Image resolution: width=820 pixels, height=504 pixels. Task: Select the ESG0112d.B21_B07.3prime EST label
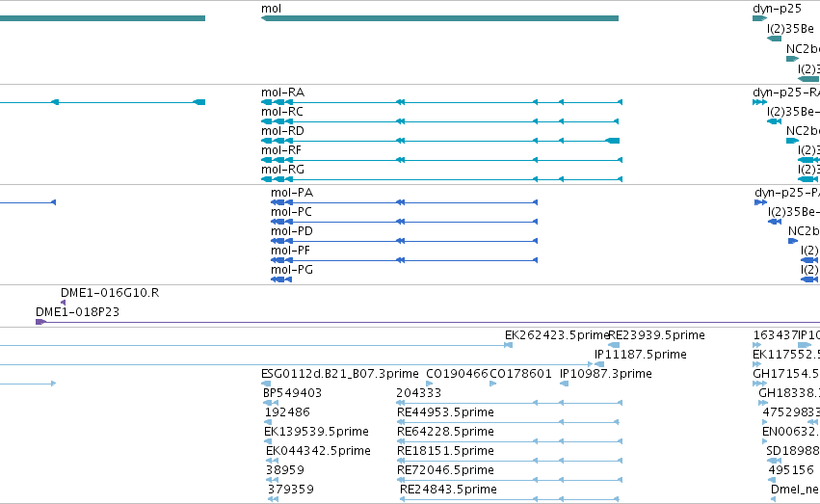coord(340,374)
